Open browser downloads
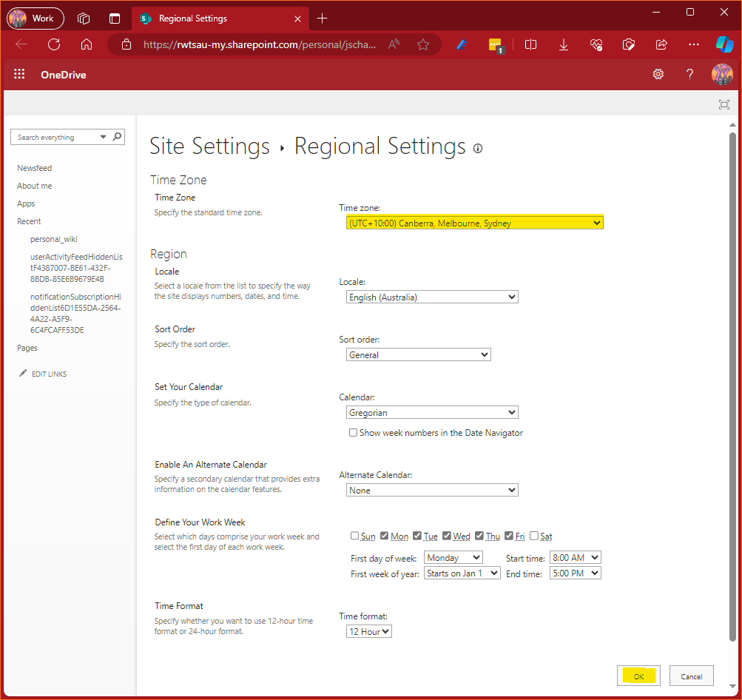 click(564, 44)
